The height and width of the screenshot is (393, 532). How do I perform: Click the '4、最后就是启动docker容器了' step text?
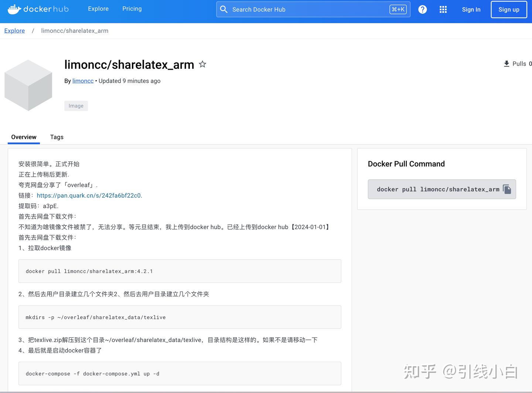60,351
